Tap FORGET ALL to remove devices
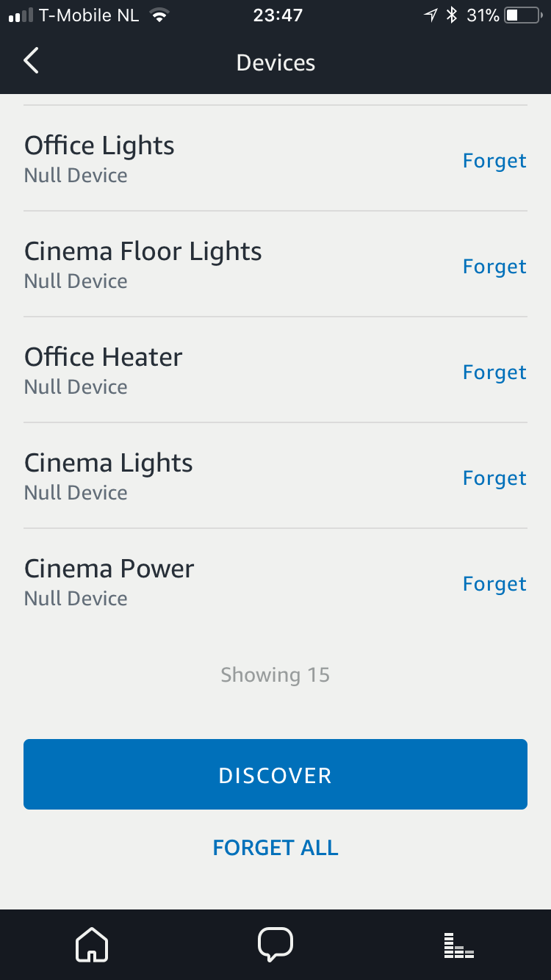 click(275, 848)
